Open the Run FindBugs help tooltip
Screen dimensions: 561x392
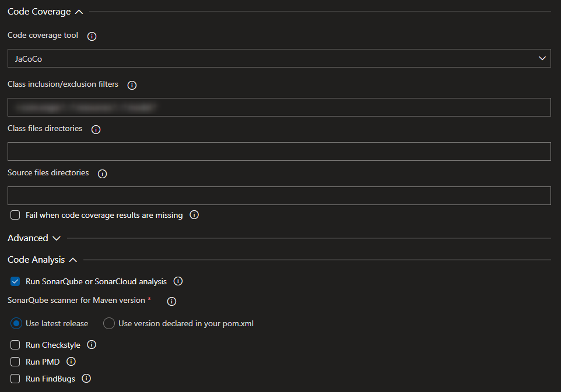(x=86, y=379)
